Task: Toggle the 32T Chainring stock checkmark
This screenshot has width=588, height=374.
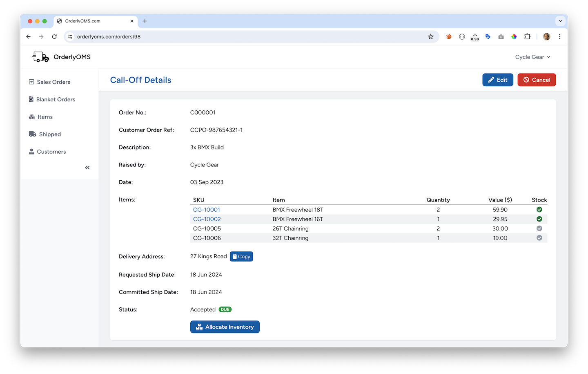Action: [539, 237]
